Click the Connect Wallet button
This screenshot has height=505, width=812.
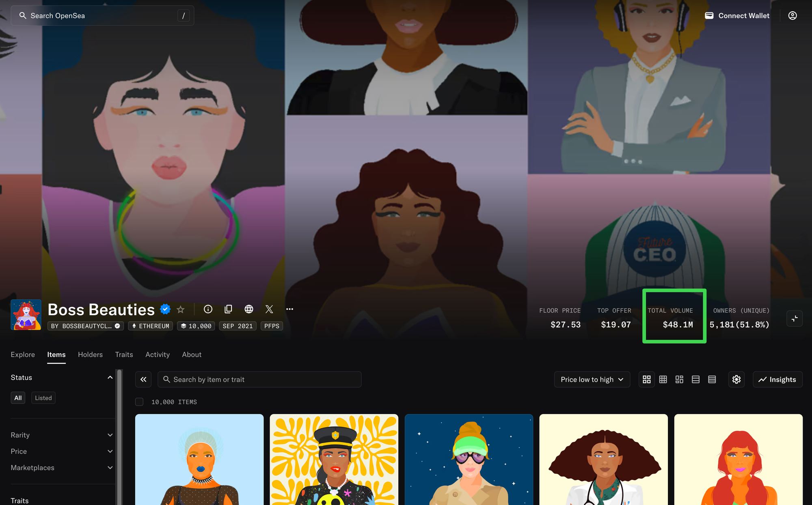[737, 15]
